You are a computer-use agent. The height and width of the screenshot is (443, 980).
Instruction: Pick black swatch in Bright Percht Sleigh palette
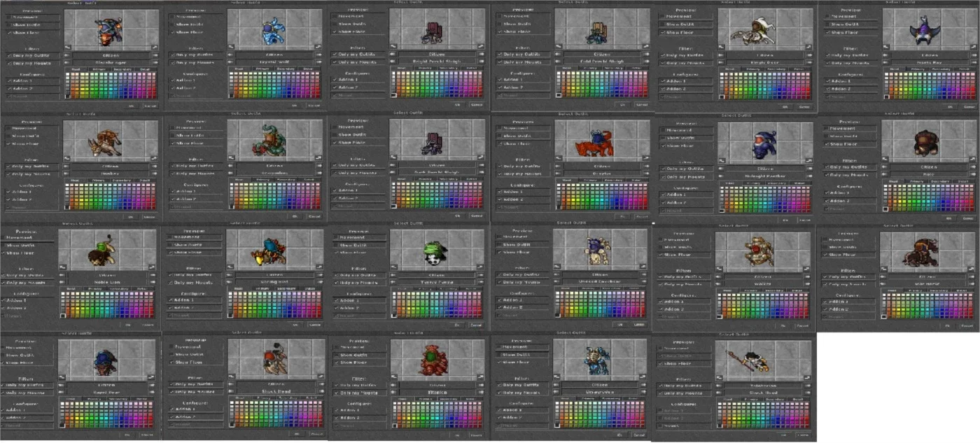[394, 95]
